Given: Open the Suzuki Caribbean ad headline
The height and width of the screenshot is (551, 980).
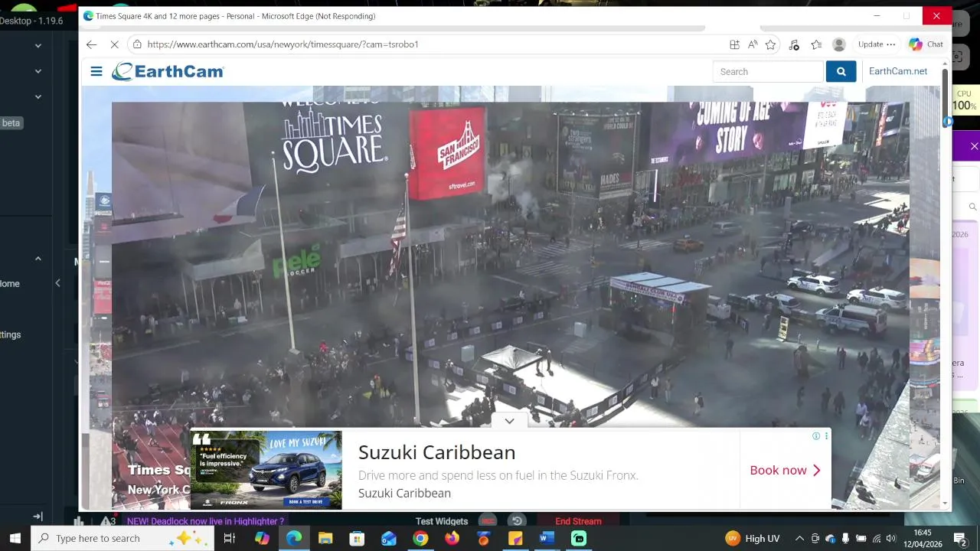Looking at the screenshot, I should (436, 452).
